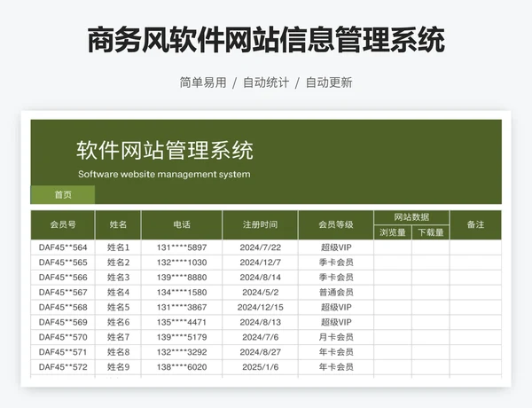
Task: Click phone cell 135****4471
Action: pos(182,322)
